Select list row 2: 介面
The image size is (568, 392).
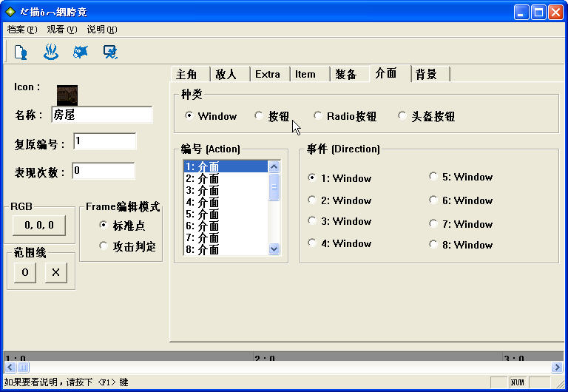pyautogui.click(x=226, y=178)
